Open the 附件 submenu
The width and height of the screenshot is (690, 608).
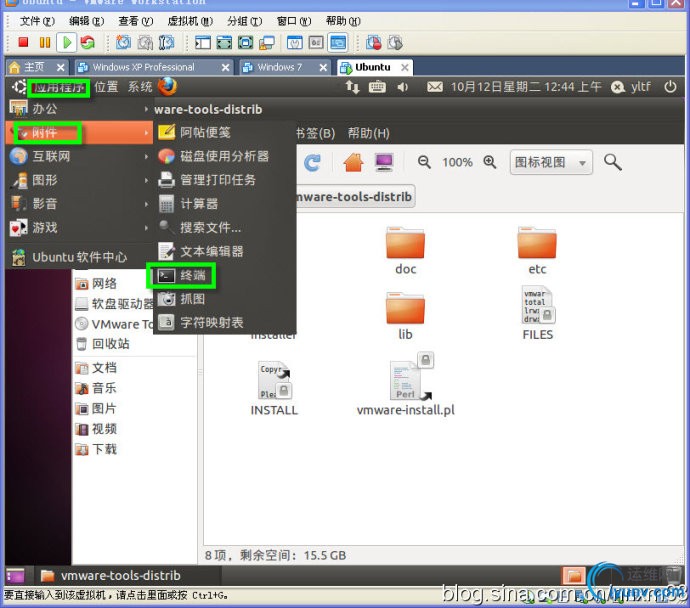pyautogui.click(x=79, y=132)
